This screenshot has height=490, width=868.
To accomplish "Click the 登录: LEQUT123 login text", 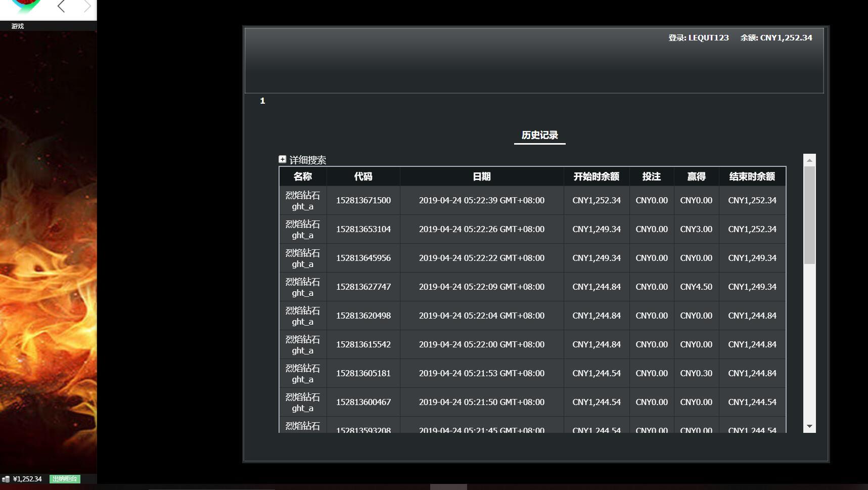I will pos(699,37).
